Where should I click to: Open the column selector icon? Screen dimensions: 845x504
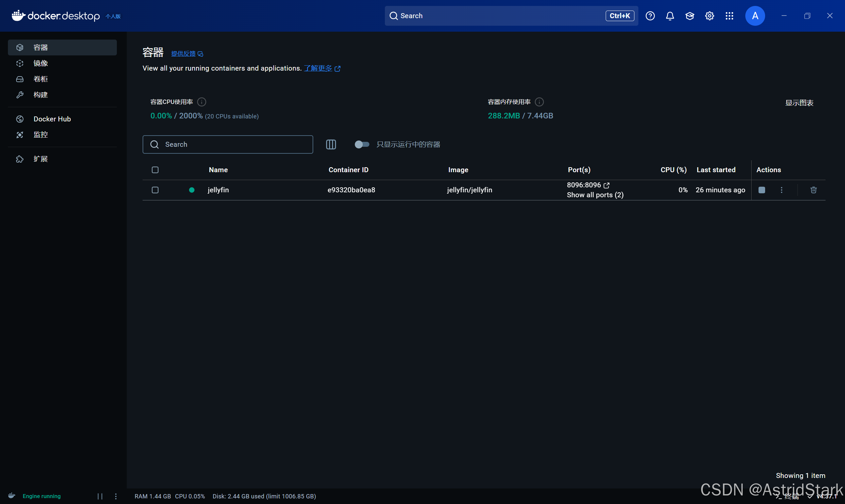331,144
